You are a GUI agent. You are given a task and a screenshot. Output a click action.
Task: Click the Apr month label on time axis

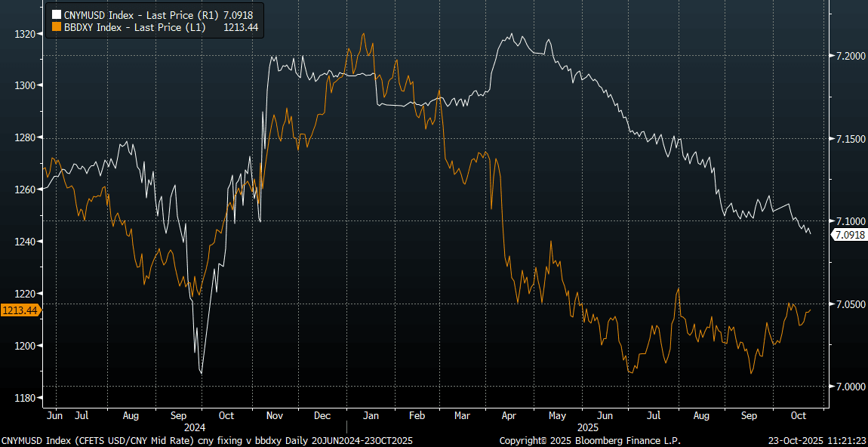(x=509, y=415)
